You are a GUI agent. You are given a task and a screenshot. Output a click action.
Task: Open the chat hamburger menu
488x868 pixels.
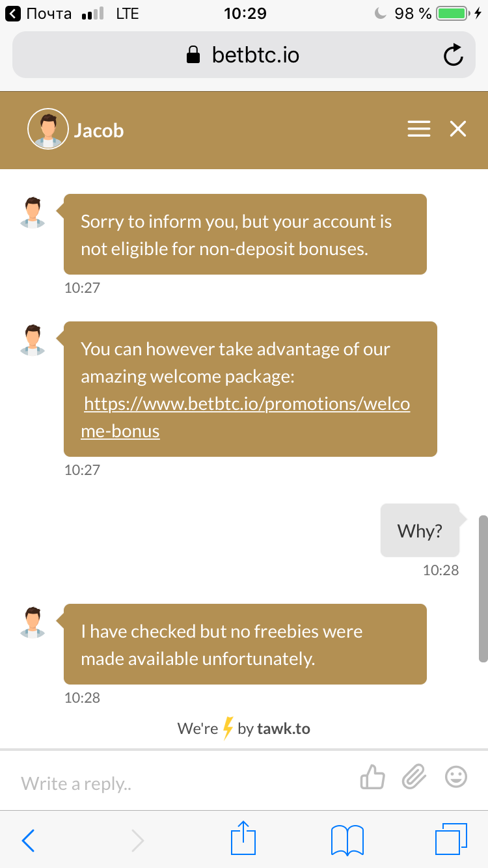(419, 129)
